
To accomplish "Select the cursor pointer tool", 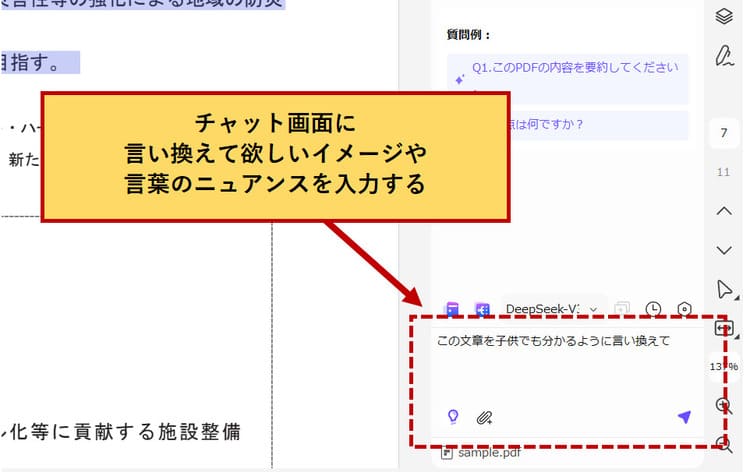I will [725, 289].
